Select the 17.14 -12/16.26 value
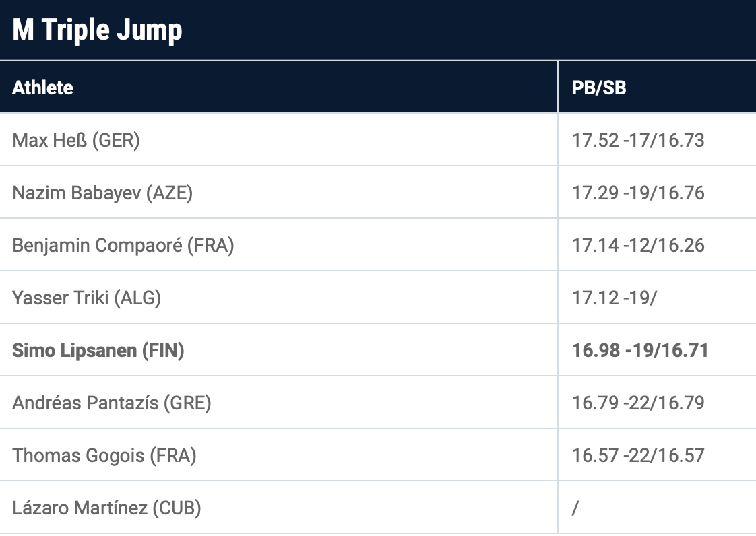Image resolution: width=756 pixels, height=536 pixels. 637,245
